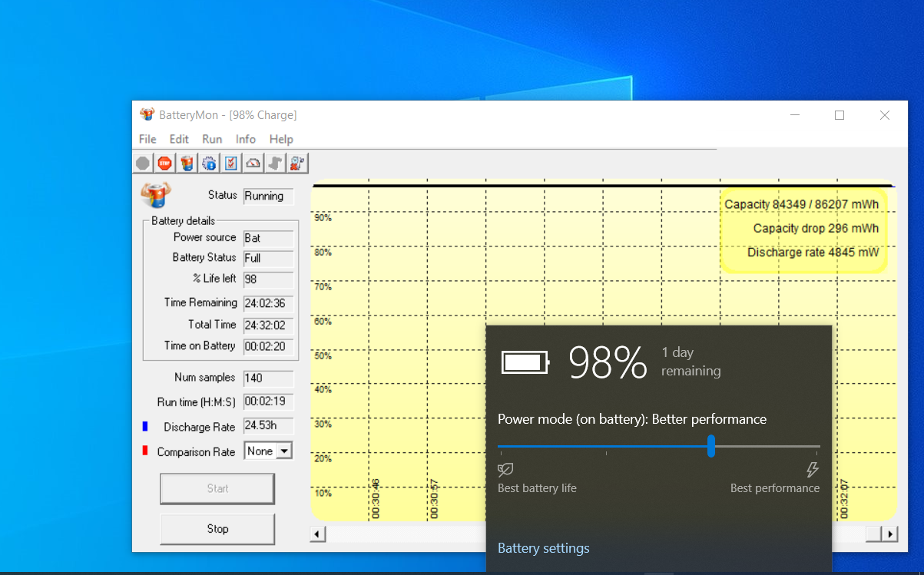Click the 'Power mode (on battery): Better performance' label
This screenshot has width=924, height=575.
(x=632, y=419)
